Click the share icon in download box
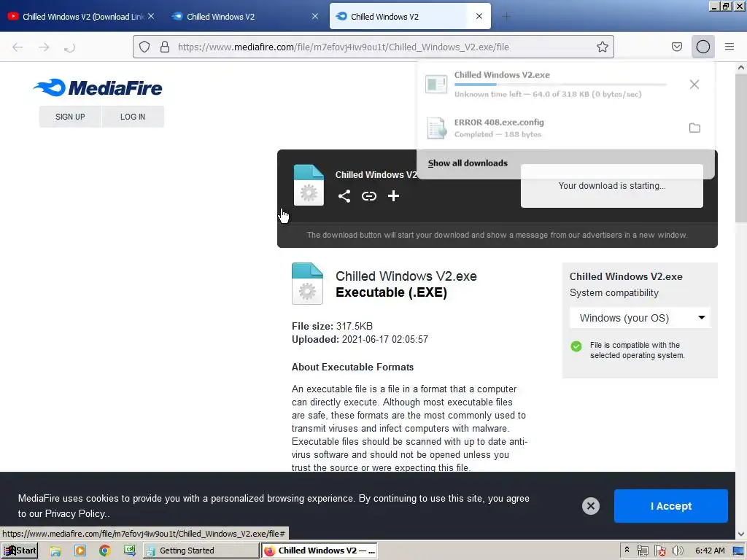The width and height of the screenshot is (747, 560). (x=344, y=195)
